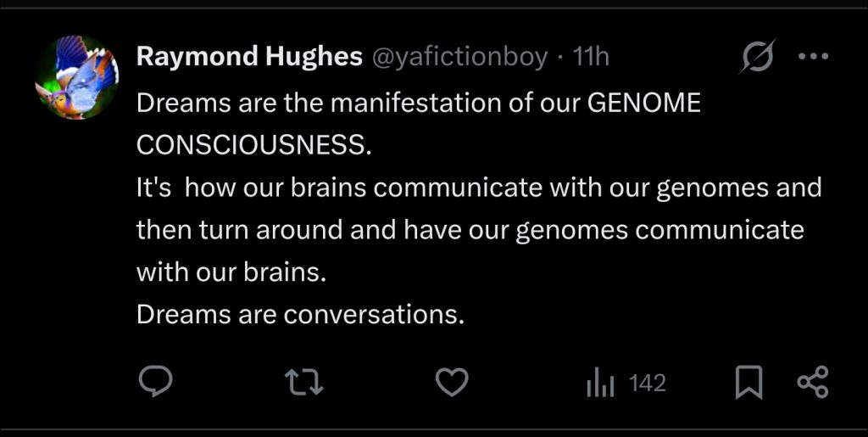Repost Raymond Hughes's post
Screen dimensions: 868x437
[x=305, y=383]
